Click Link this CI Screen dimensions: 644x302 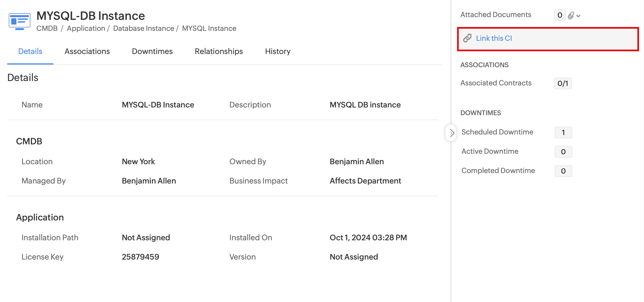(494, 38)
